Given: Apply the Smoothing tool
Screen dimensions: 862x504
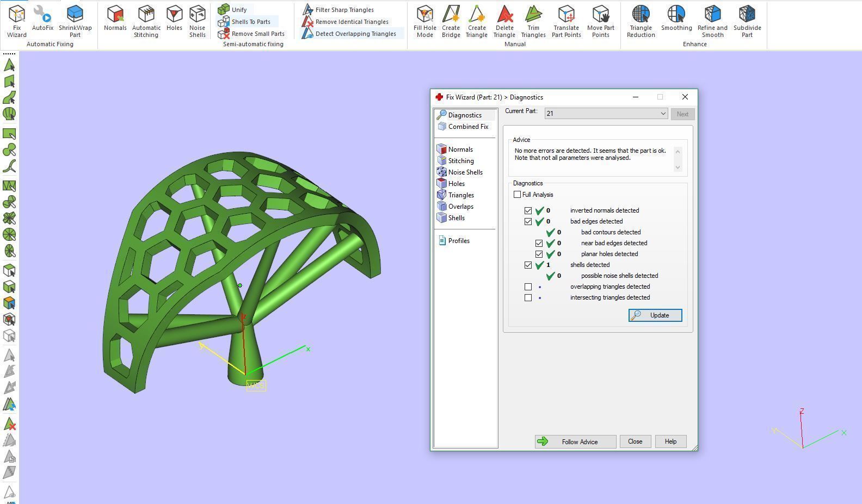Looking at the screenshot, I should click(676, 18).
